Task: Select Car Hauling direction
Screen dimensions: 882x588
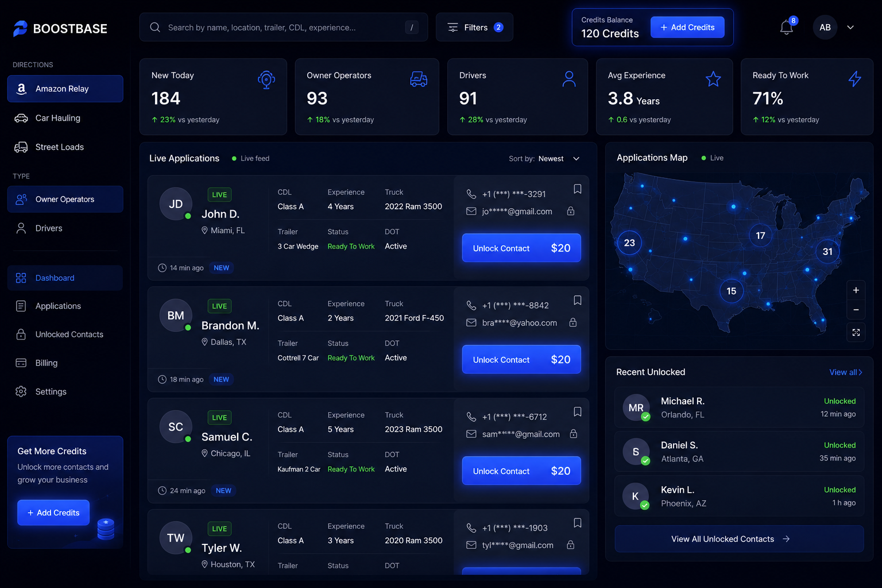Action: point(65,118)
